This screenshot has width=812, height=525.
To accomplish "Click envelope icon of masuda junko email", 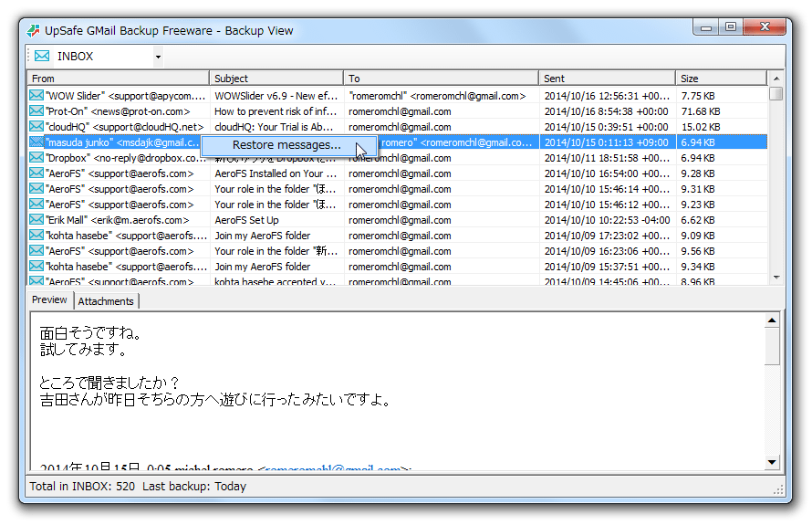I will (36, 142).
